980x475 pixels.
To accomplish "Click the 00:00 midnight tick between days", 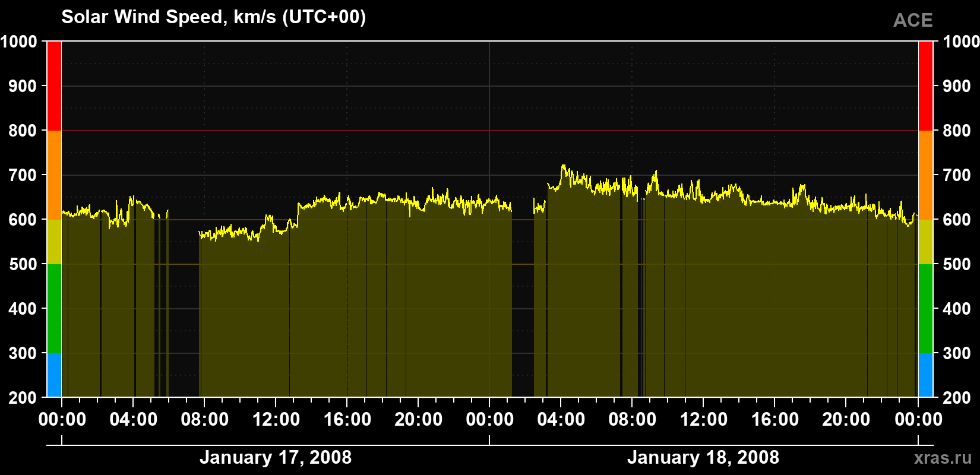I will (x=489, y=419).
